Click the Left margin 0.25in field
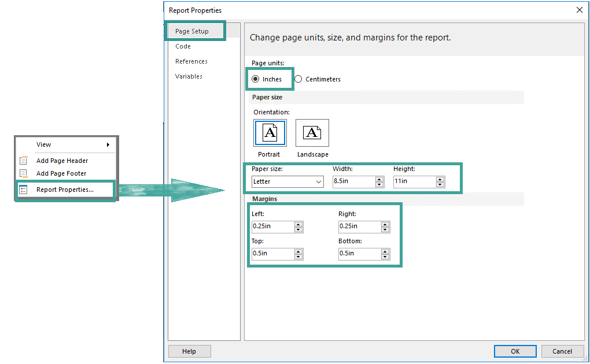 point(273,226)
